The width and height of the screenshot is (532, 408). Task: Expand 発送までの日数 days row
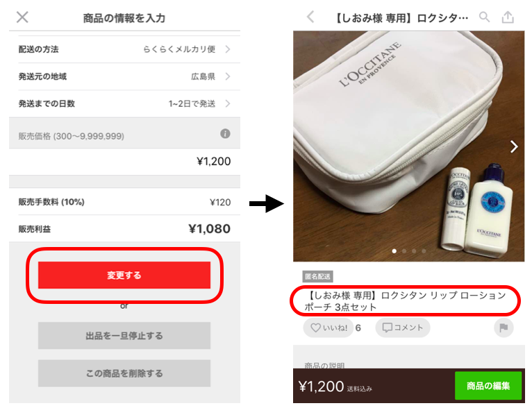pyautogui.click(x=124, y=103)
